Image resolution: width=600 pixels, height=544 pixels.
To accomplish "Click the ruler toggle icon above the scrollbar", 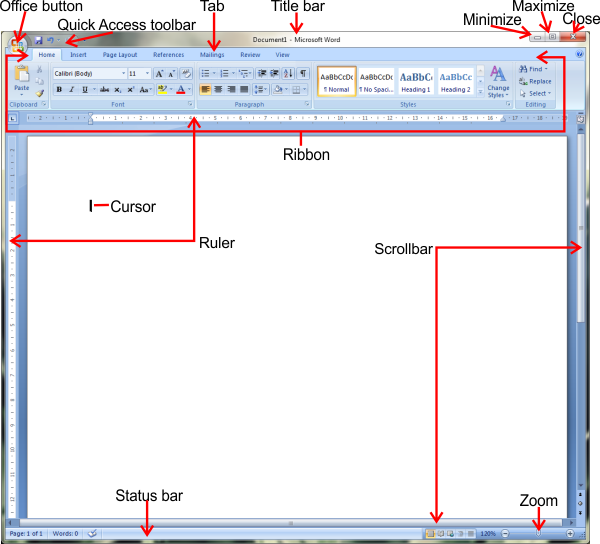I will (x=580, y=119).
